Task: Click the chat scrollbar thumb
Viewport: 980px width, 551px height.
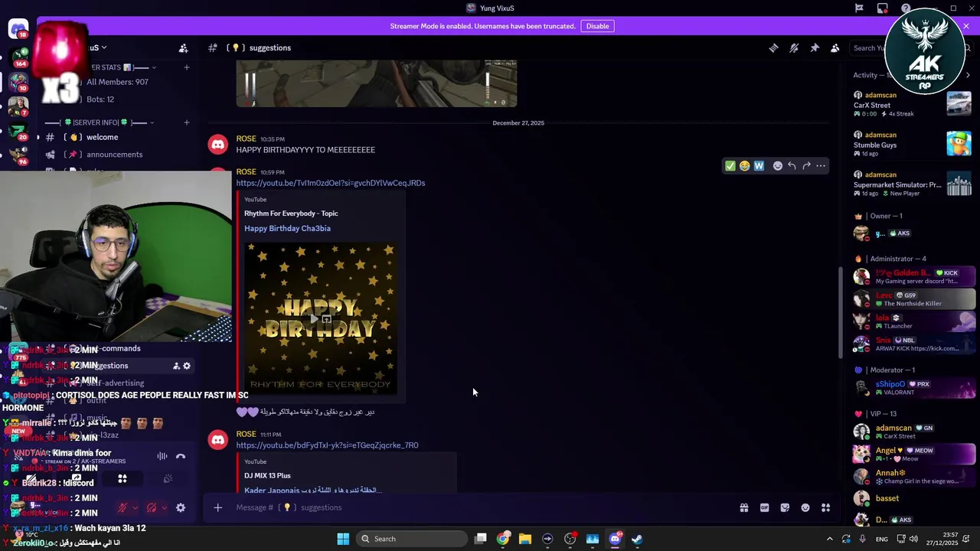Action: [x=841, y=312]
